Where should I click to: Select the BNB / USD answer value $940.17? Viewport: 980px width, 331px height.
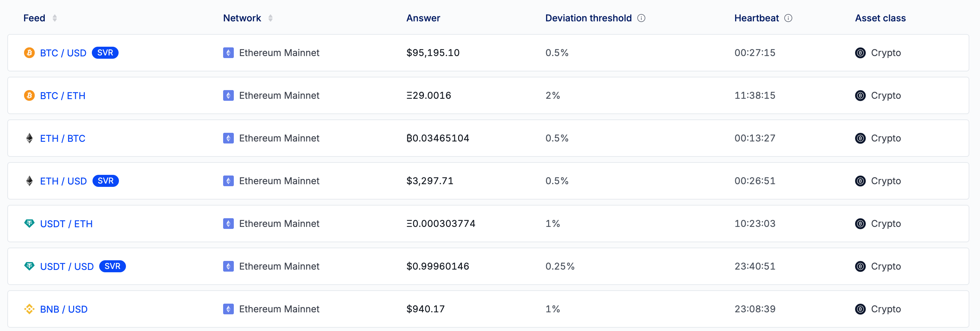(425, 309)
